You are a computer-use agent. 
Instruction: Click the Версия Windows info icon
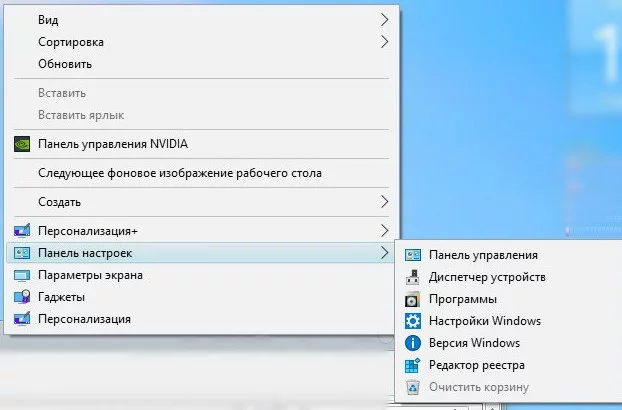coord(413,343)
